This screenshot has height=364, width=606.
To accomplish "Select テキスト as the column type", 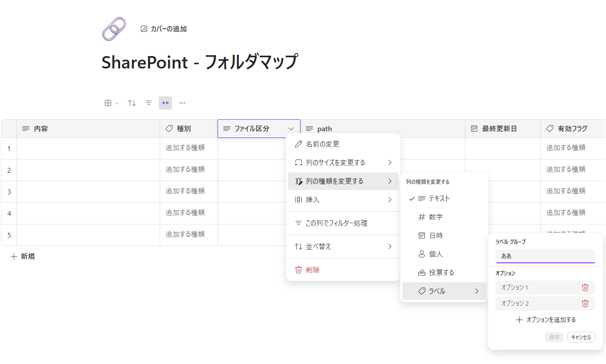I will tap(444, 198).
